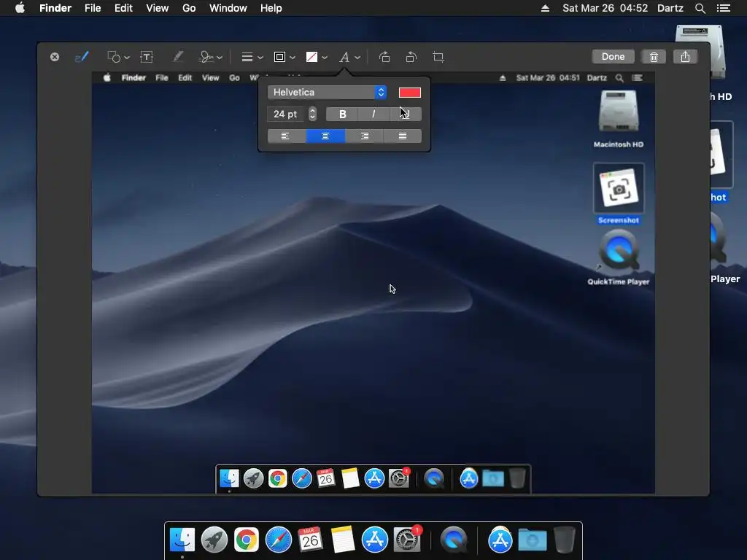Open System Preferences from the bottom Dock

[407, 540]
